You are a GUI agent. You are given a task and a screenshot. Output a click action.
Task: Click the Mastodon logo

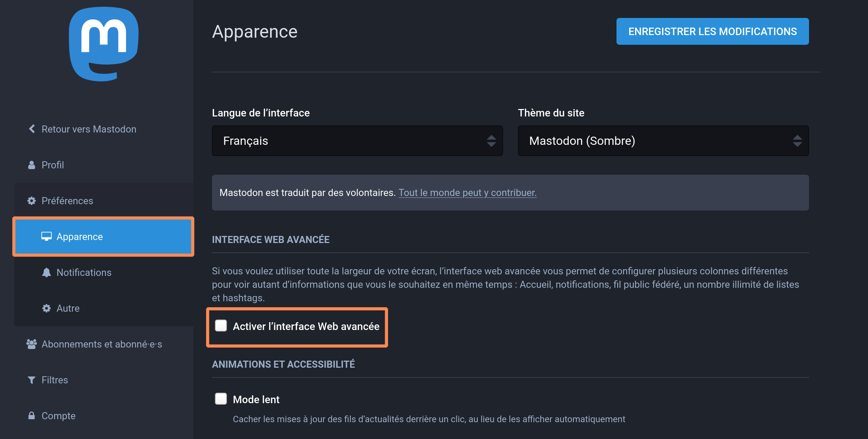tap(104, 44)
